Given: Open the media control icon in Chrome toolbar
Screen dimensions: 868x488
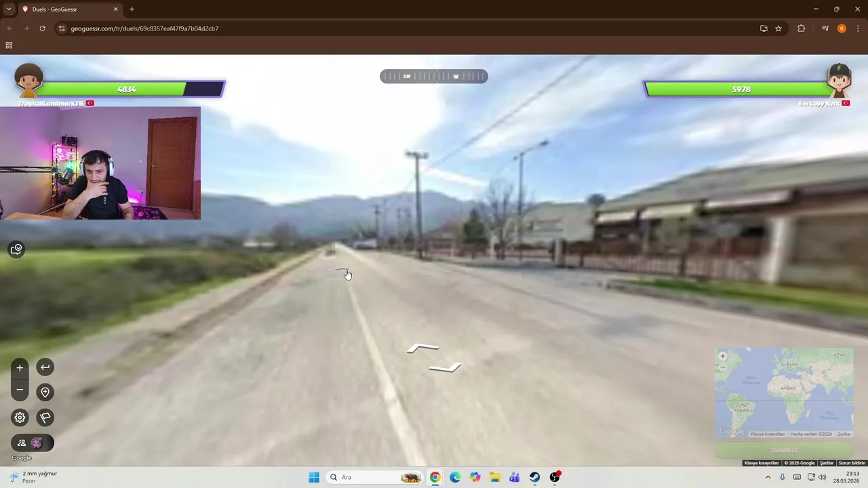Looking at the screenshot, I should [825, 28].
